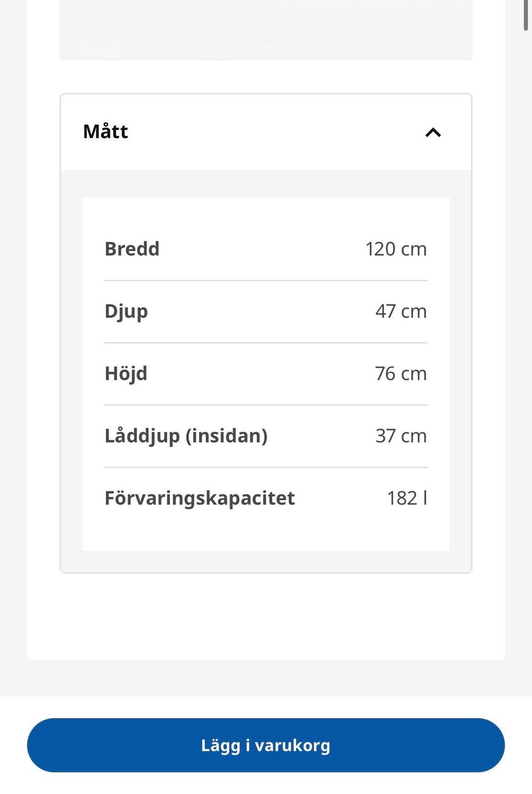Click empty white space below the Mått panel

[266, 615]
